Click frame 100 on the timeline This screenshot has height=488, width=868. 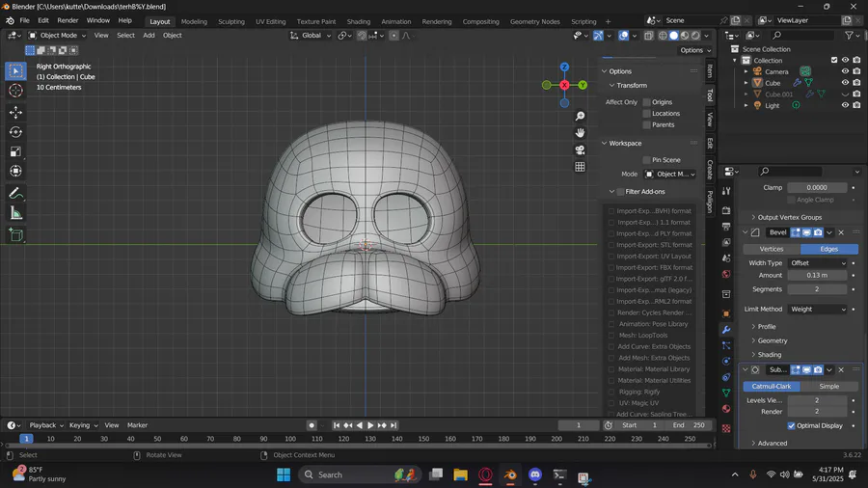click(x=290, y=439)
